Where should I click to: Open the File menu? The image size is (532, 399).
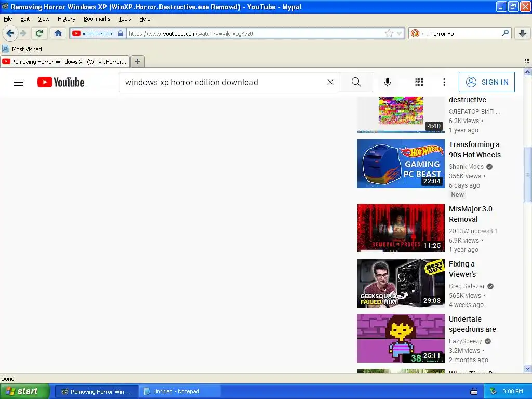tap(8, 19)
